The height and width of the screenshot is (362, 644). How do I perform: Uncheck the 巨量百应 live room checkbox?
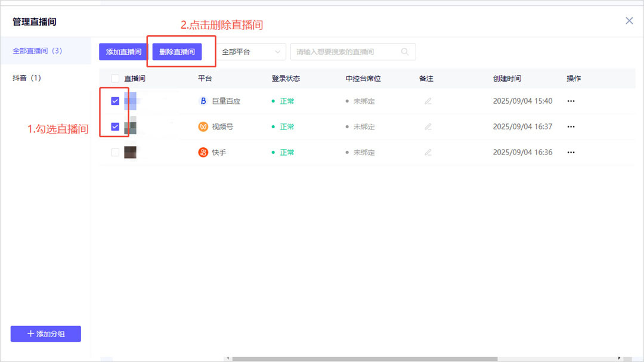115,101
